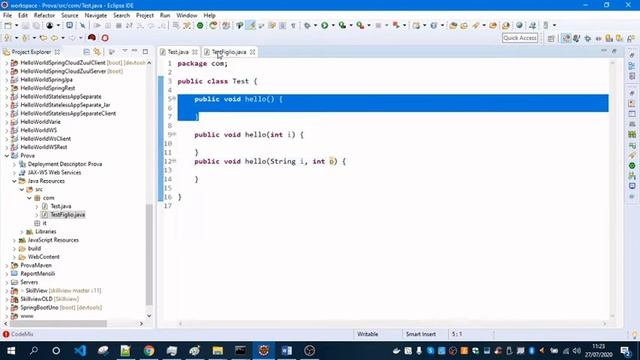Image resolution: width=640 pixels, height=360 pixels.
Task: Switch to the Test.java editor tab
Action: [x=178, y=52]
